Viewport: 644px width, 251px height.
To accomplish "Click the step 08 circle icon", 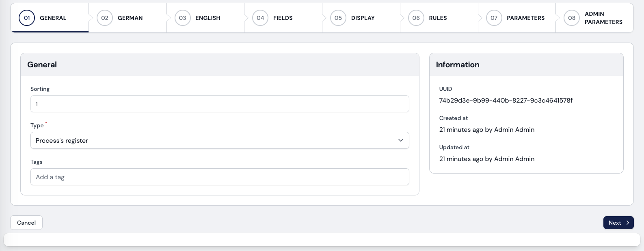I will point(572,18).
